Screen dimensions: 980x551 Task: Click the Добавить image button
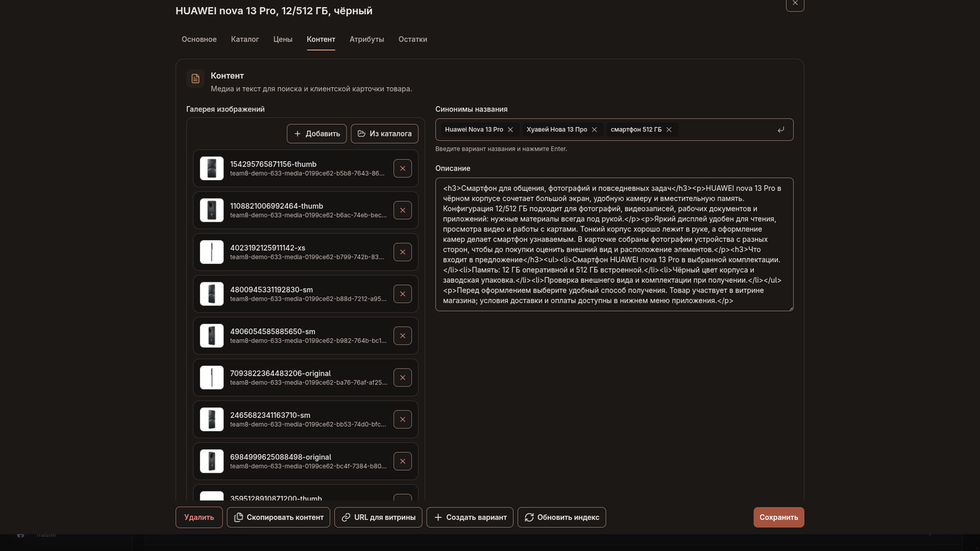[x=316, y=134]
